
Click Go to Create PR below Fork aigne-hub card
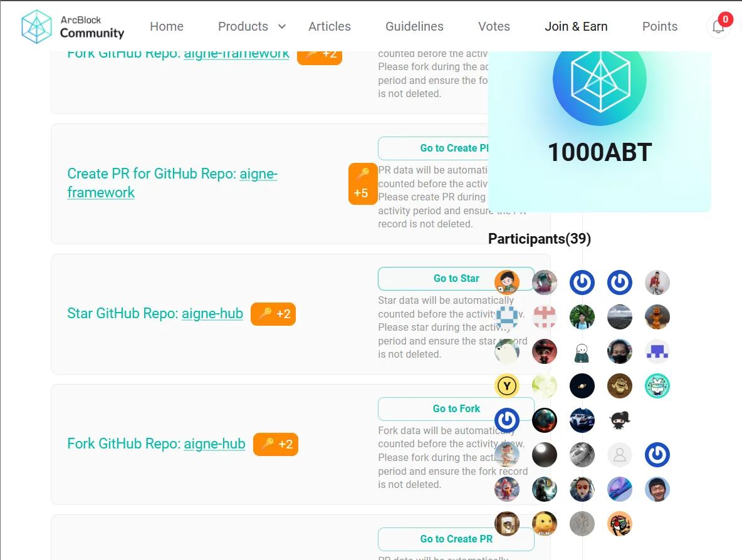point(456,539)
